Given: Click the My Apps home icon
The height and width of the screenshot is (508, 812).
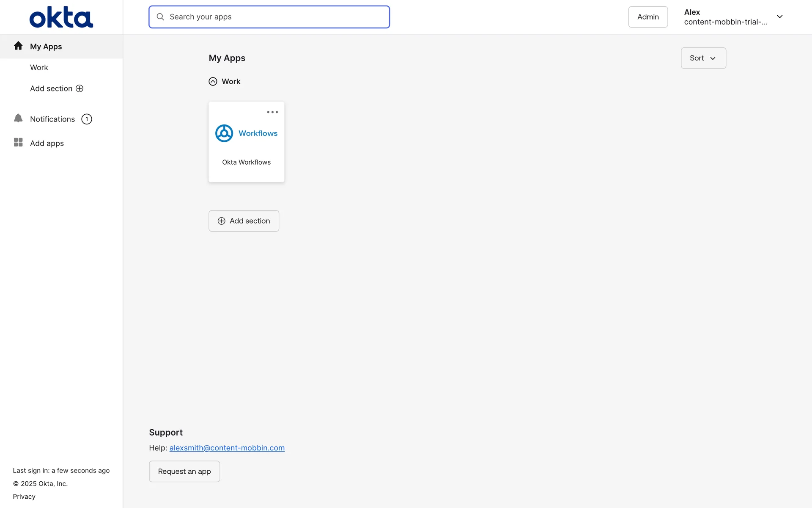Looking at the screenshot, I should tap(18, 46).
